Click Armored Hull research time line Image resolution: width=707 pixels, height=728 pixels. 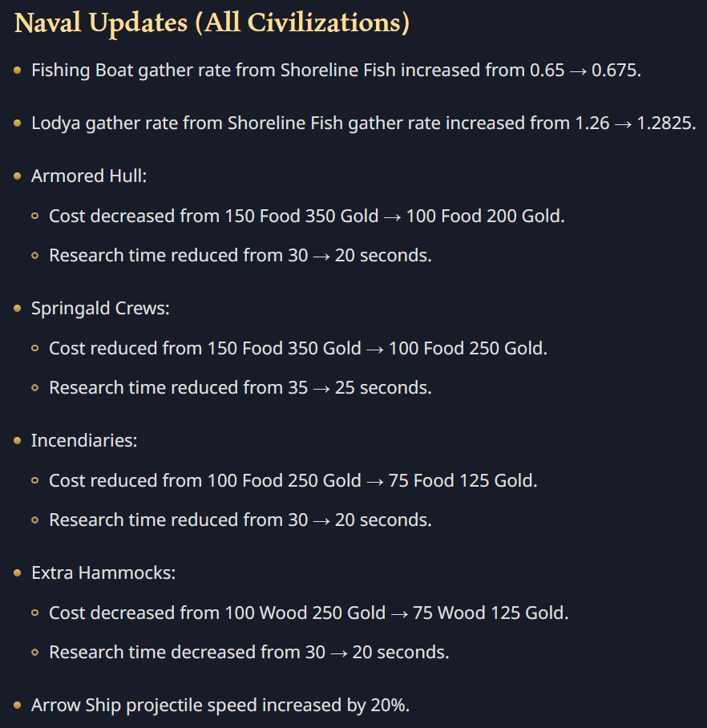point(240,256)
